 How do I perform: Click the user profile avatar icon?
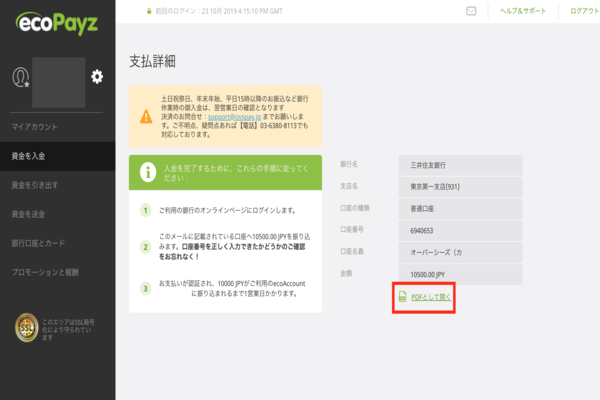(21, 77)
